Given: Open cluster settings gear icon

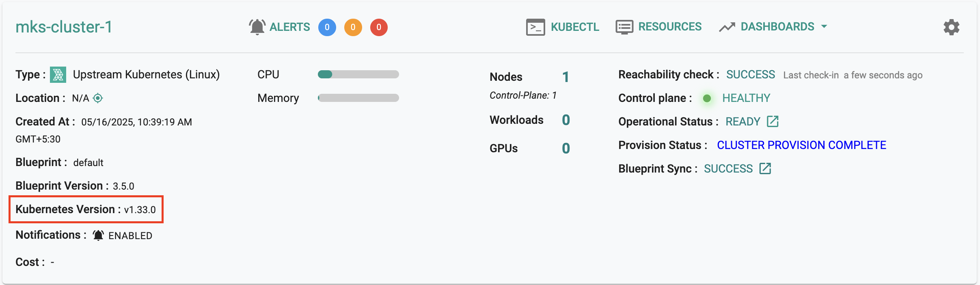Looking at the screenshot, I should pyautogui.click(x=951, y=27).
